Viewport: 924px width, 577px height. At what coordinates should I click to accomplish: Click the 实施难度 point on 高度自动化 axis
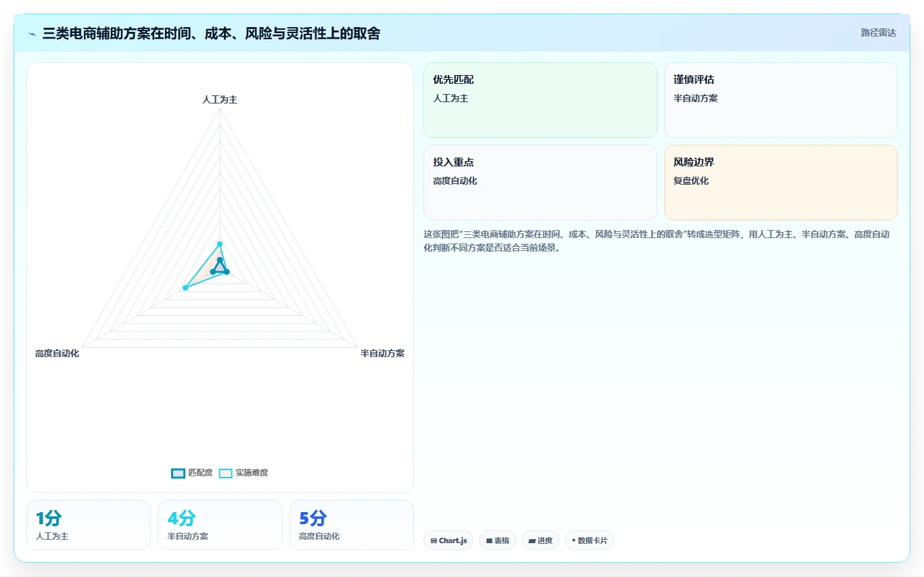pos(185,288)
